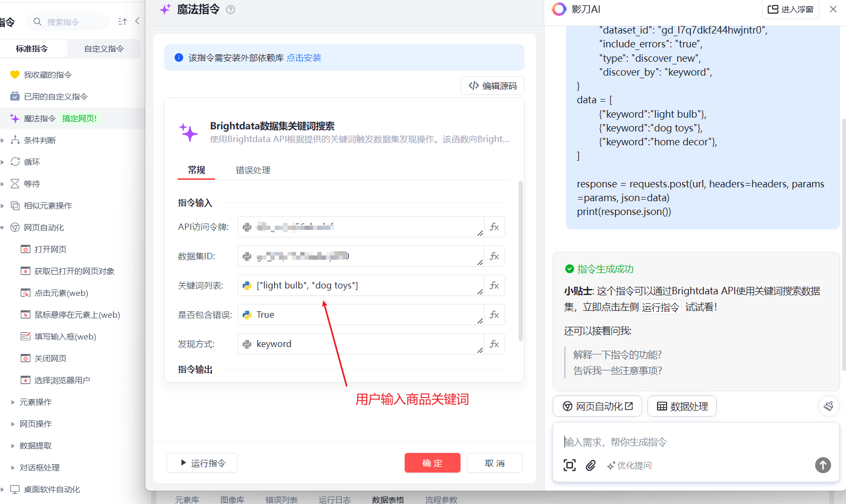Switch to 标准指令 tab
846x504 pixels.
(x=32, y=48)
